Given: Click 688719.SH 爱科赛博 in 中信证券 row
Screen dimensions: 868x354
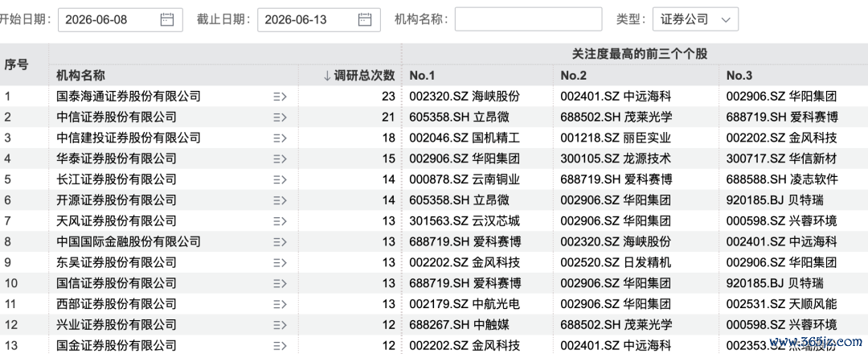Looking at the screenshot, I should point(782,117).
